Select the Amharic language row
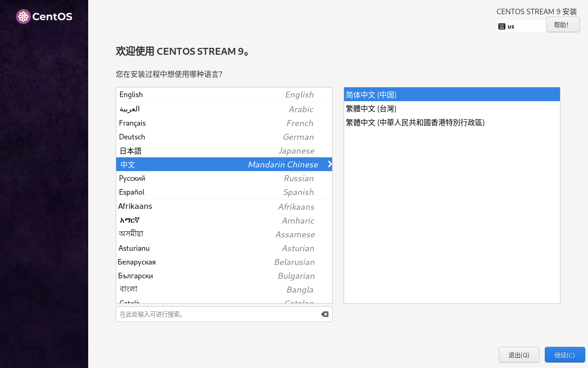Screen dimensions: 588x368 tap(224, 220)
